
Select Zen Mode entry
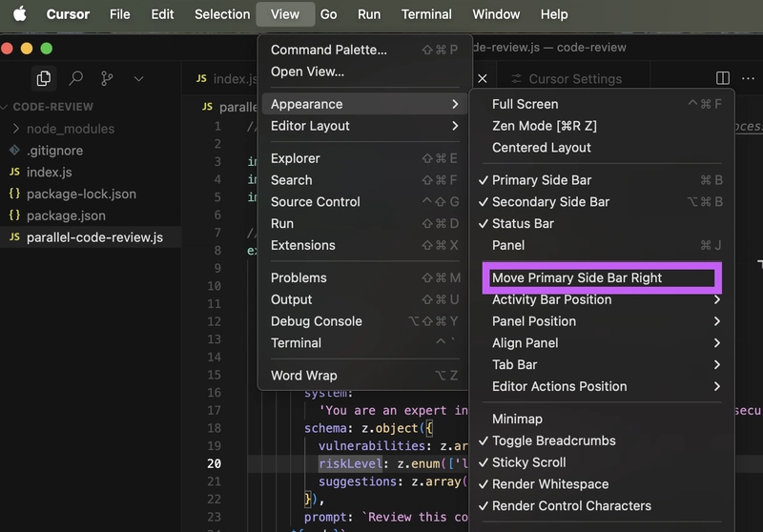pyautogui.click(x=602, y=126)
